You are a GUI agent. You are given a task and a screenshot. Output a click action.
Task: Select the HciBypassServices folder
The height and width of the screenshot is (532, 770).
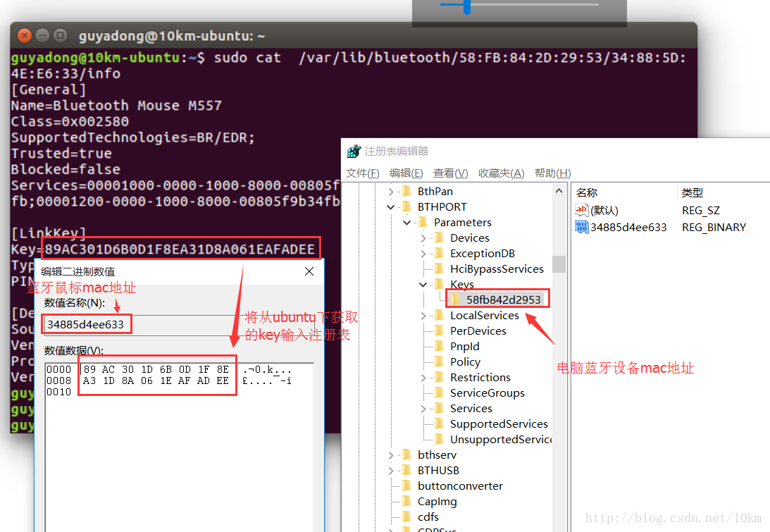pyautogui.click(x=497, y=268)
